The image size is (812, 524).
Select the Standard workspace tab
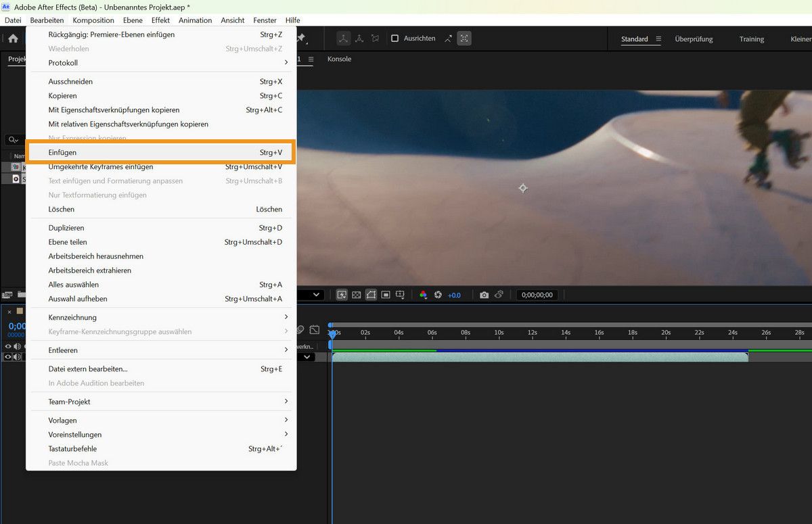pos(635,39)
